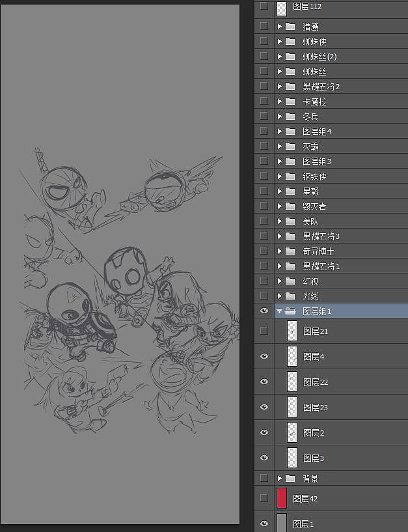Show layer 图层42 via visibility box

[264, 498]
